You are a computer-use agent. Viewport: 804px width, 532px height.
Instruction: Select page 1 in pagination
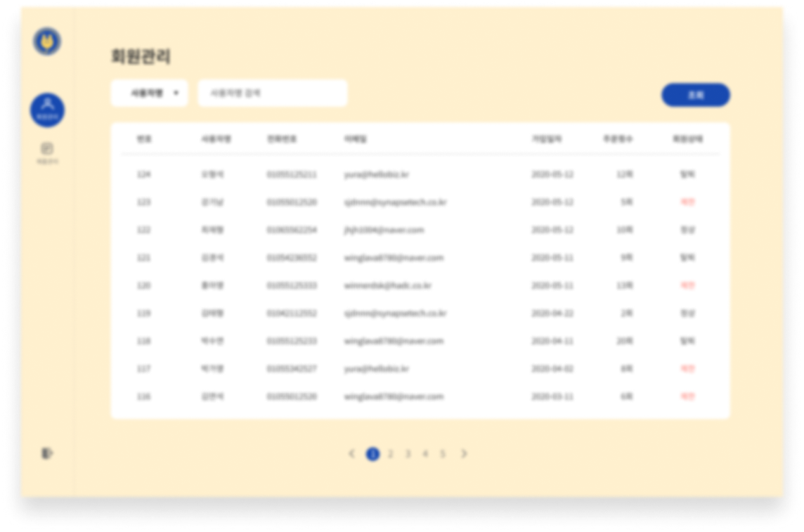coord(372,453)
